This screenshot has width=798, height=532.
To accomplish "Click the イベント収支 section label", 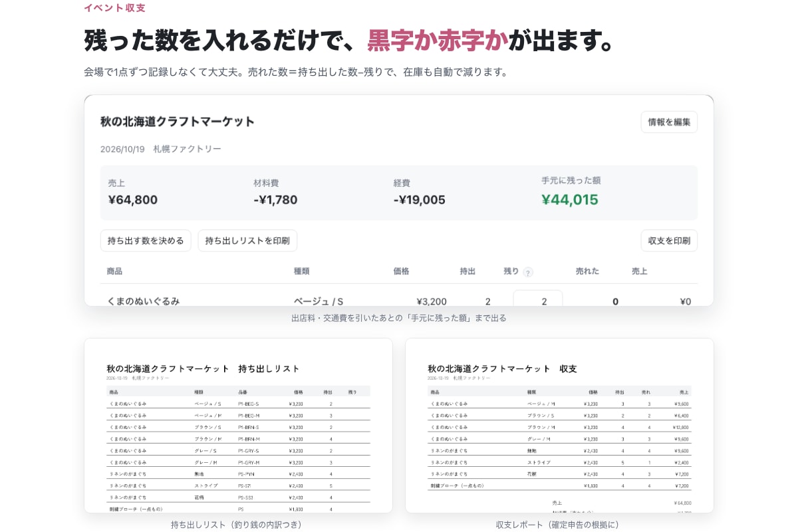I will [x=114, y=8].
